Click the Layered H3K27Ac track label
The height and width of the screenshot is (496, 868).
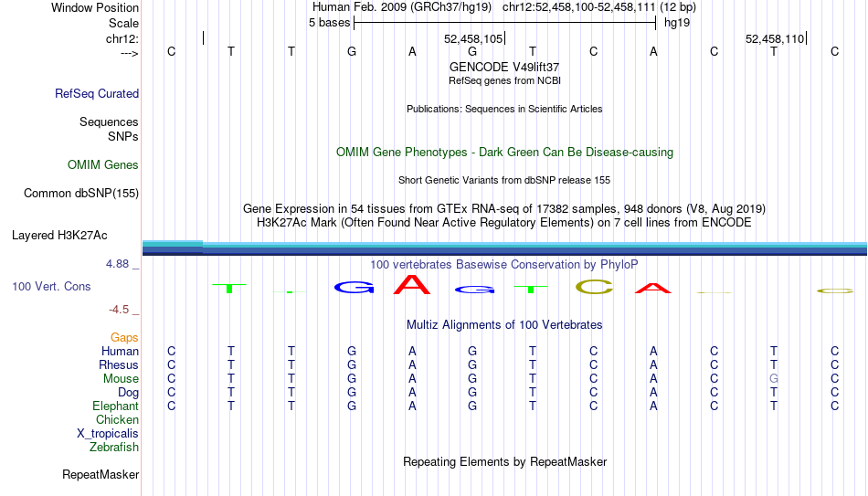[59, 236]
